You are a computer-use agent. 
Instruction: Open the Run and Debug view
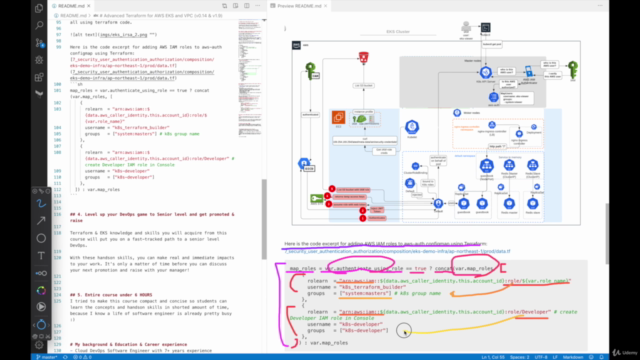pos(39,60)
